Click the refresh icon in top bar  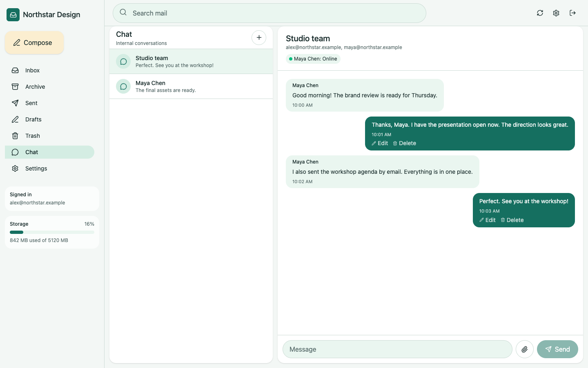click(x=540, y=13)
